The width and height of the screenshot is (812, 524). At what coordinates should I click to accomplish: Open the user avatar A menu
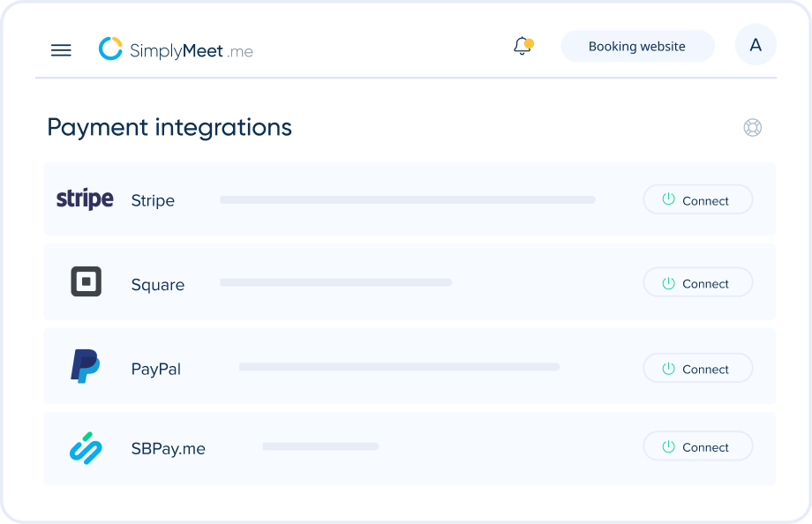[x=756, y=45]
